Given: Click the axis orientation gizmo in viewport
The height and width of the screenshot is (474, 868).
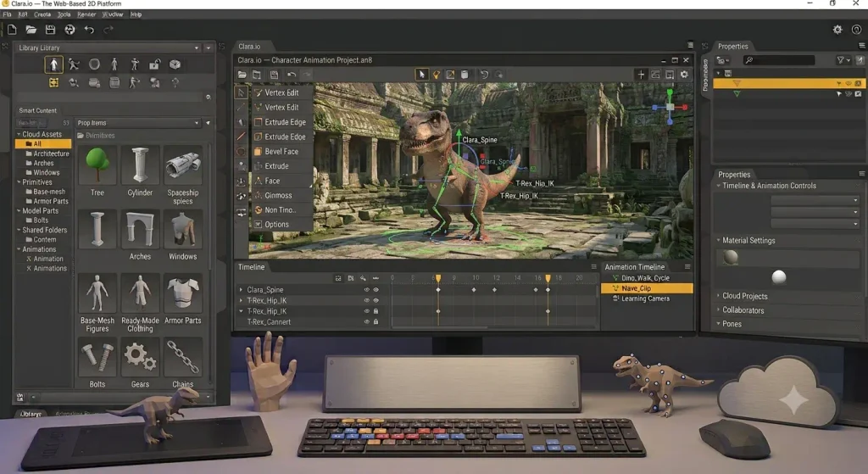Looking at the screenshot, I should pyautogui.click(x=670, y=106).
